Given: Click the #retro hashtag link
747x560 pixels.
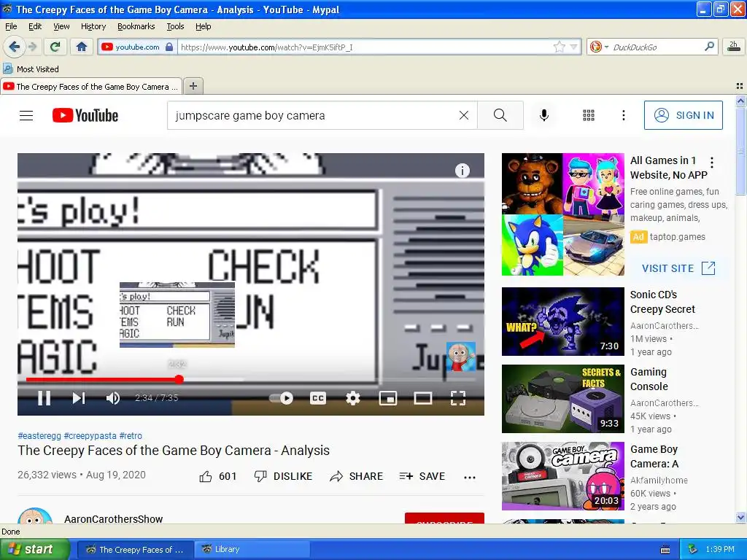Looking at the screenshot, I should pyautogui.click(x=131, y=435).
